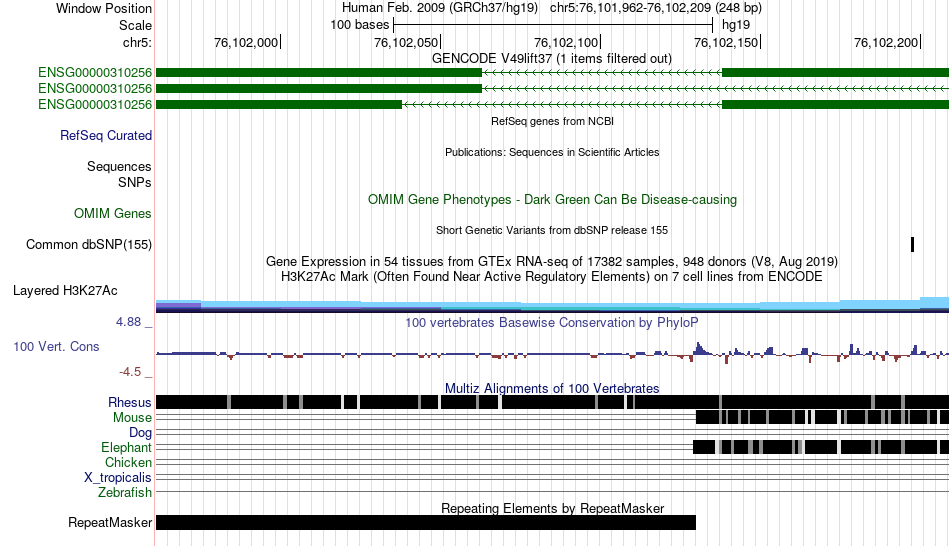Viewport: 950px width, 546px height.
Task: Click Multiz Alignments of 100 Vertebrates title
Action: coord(552,388)
